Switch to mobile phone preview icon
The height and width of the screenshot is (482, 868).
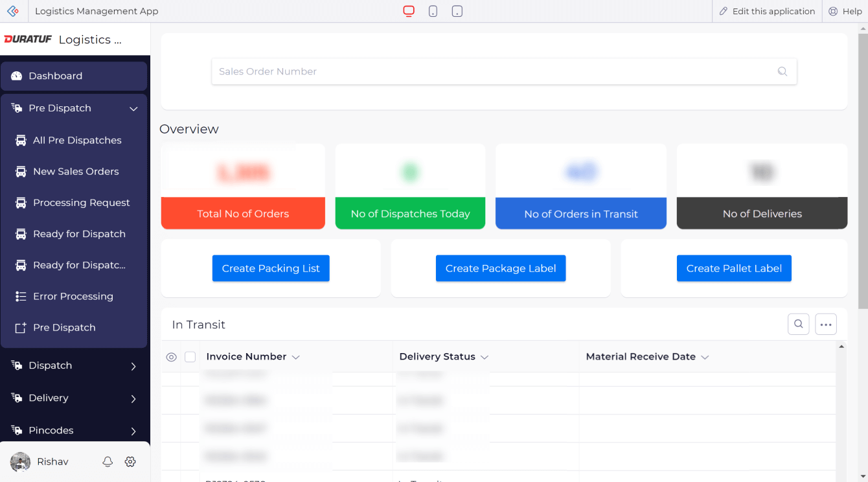433,11
